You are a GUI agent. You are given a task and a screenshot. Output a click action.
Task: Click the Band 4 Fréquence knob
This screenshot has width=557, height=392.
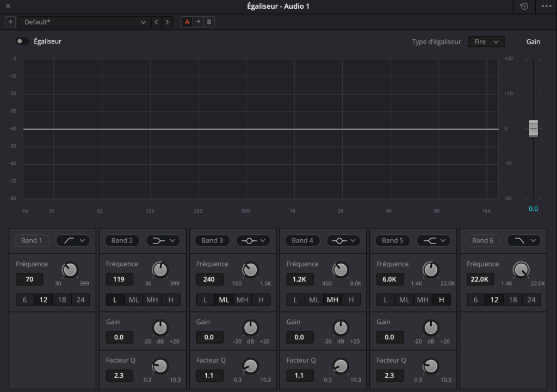341,270
